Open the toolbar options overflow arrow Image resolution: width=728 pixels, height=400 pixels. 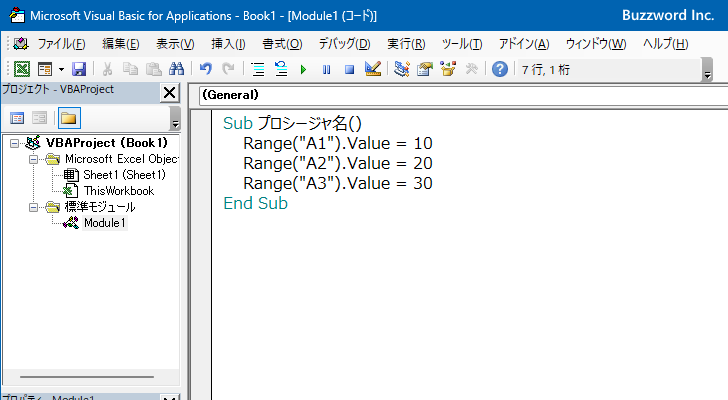pyautogui.click(x=707, y=70)
